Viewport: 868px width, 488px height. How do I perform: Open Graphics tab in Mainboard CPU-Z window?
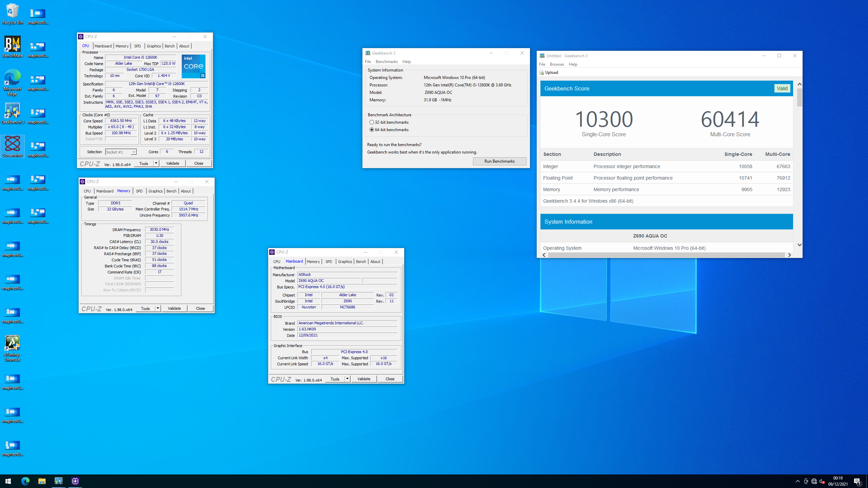tap(345, 262)
